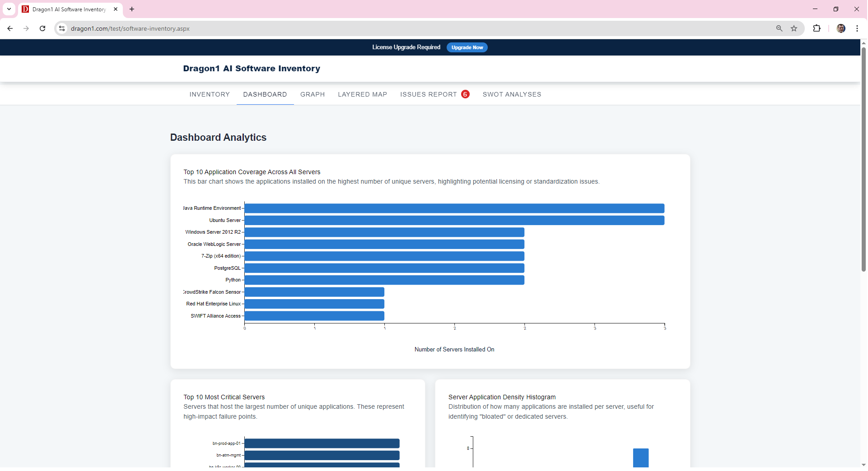
Task: Open site information in the address bar
Action: pos(62,28)
